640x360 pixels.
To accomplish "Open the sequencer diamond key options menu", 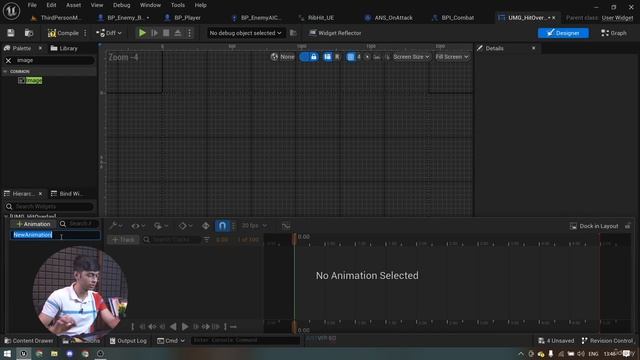I will (x=185, y=226).
